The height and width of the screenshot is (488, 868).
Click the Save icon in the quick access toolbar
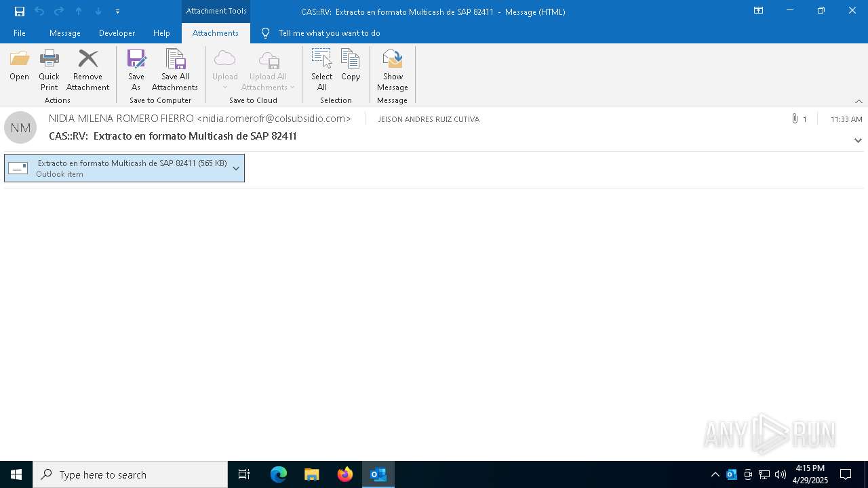20,12
